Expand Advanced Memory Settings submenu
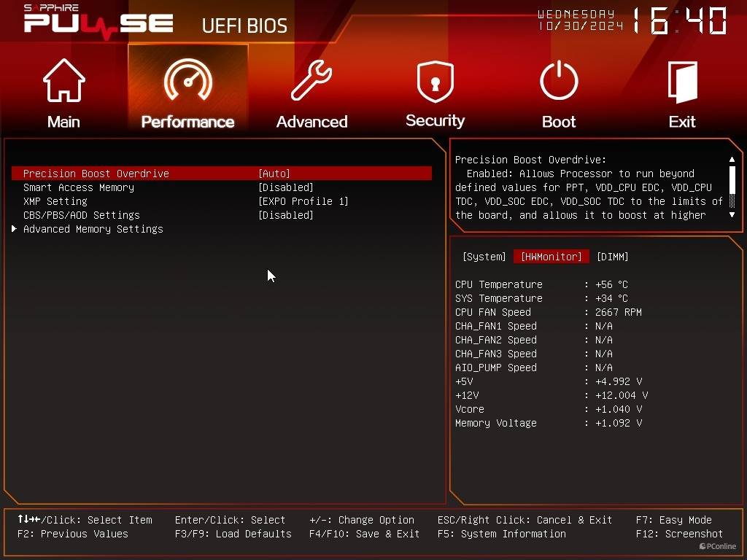The width and height of the screenshot is (747, 560). tap(93, 229)
